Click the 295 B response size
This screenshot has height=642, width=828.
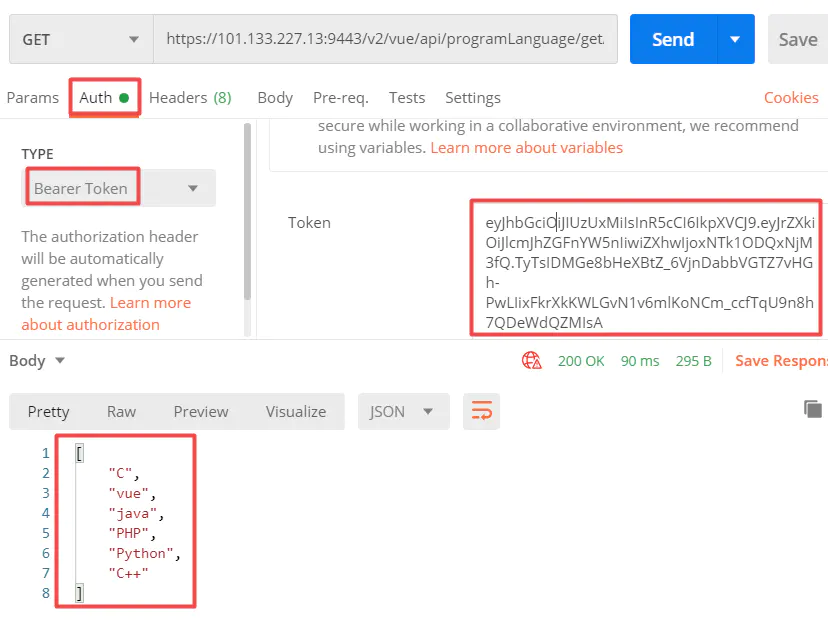[693, 361]
